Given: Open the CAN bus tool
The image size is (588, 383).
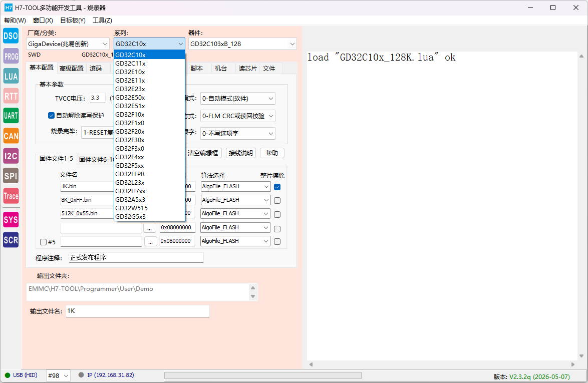Looking at the screenshot, I should click(x=11, y=136).
